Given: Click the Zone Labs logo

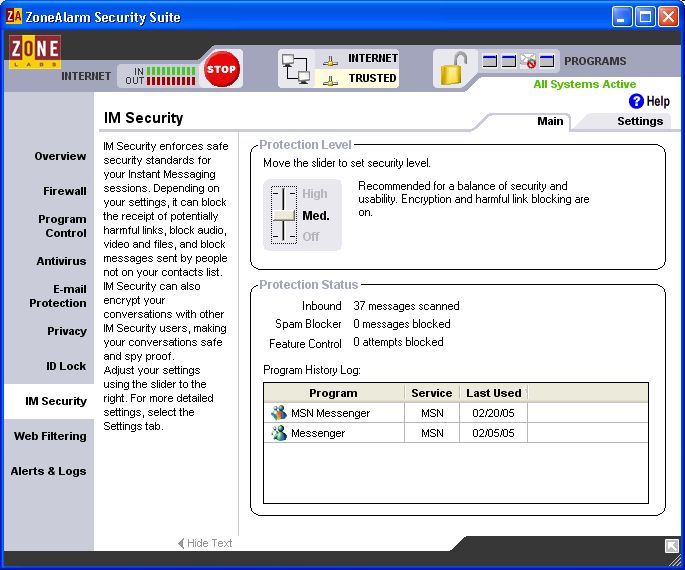Looking at the screenshot, I should [x=35, y=51].
